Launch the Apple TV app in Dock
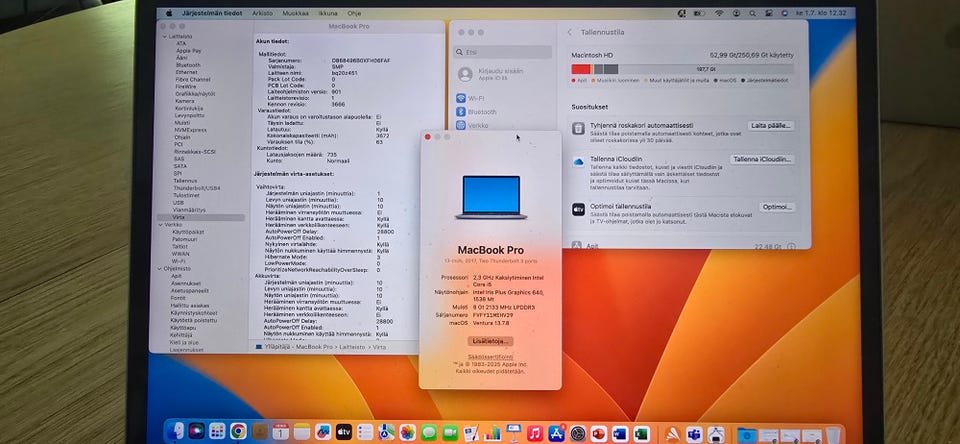This screenshot has width=960, height=444. 344,432
